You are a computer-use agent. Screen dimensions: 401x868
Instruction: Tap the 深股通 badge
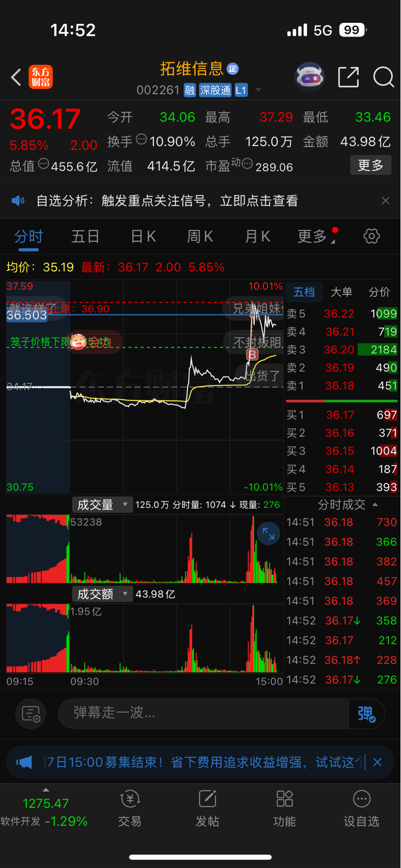point(215,90)
